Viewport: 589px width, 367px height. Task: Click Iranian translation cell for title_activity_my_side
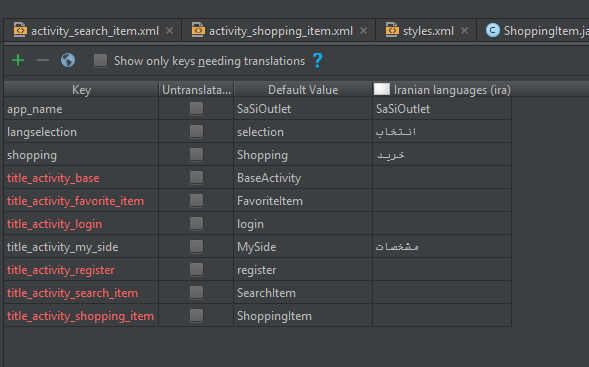point(442,247)
